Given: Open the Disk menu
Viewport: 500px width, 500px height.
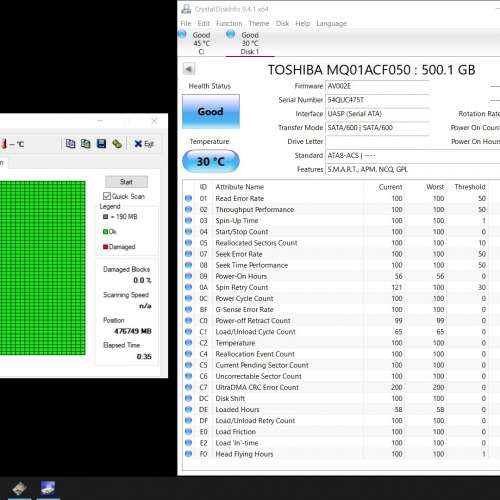Looking at the screenshot, I should [282, 23].
